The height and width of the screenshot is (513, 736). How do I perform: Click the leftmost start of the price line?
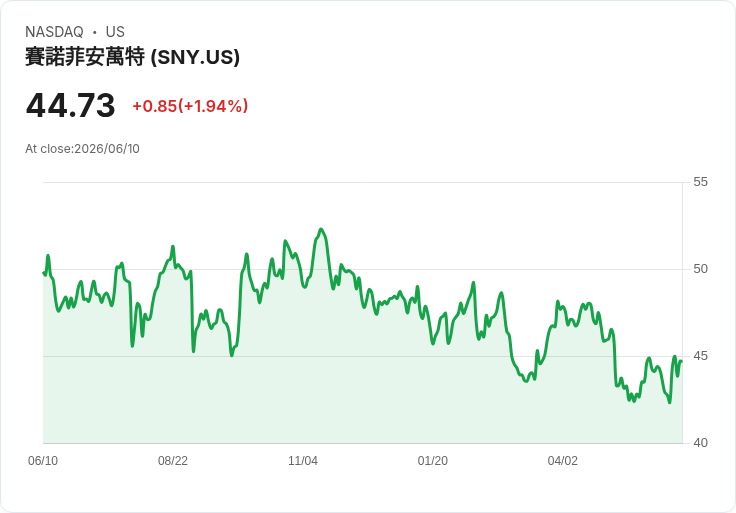[x=44, y=272]
